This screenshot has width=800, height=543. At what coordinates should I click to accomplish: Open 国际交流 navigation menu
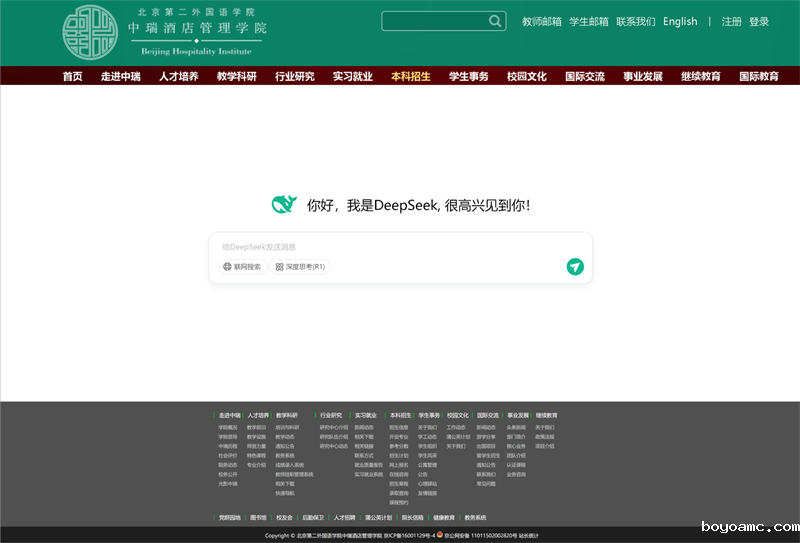(x=585, y=76)
